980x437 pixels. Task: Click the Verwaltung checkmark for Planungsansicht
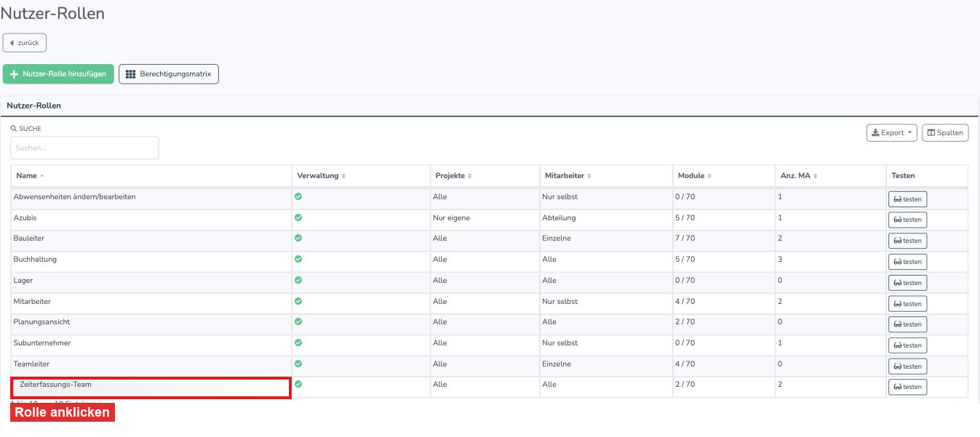[x=298, y=321]
